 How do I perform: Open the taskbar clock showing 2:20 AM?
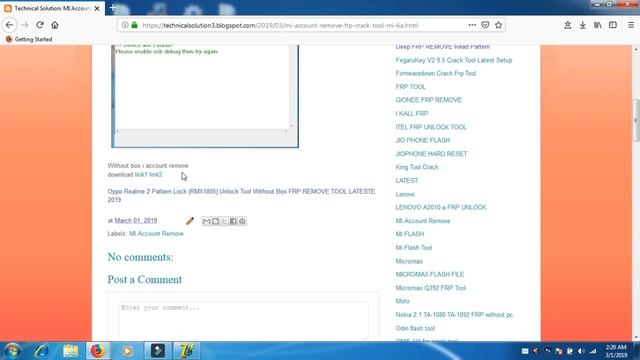click(x=616, y=351)
